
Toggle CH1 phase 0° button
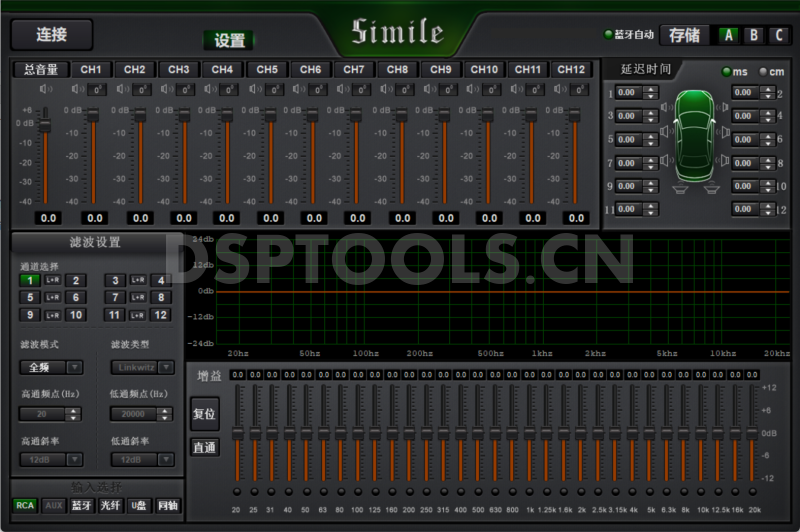97,90
